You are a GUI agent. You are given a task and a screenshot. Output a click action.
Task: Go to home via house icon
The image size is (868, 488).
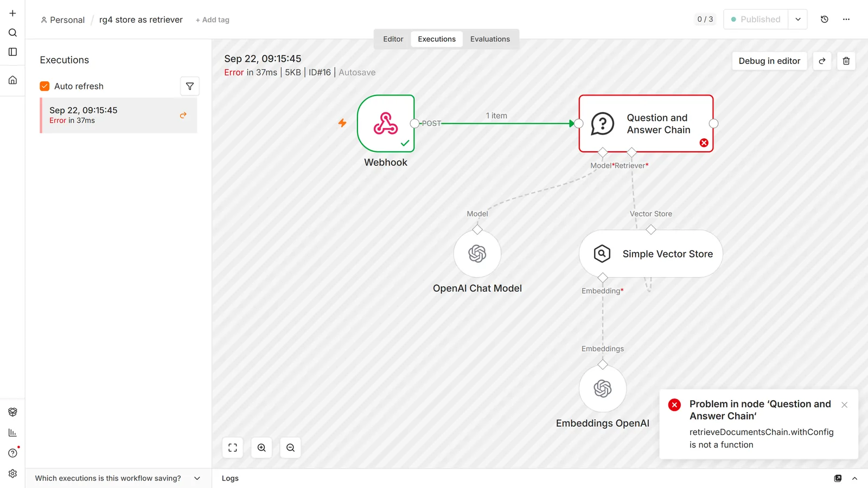pyautogui.click(x=12, y=80)
